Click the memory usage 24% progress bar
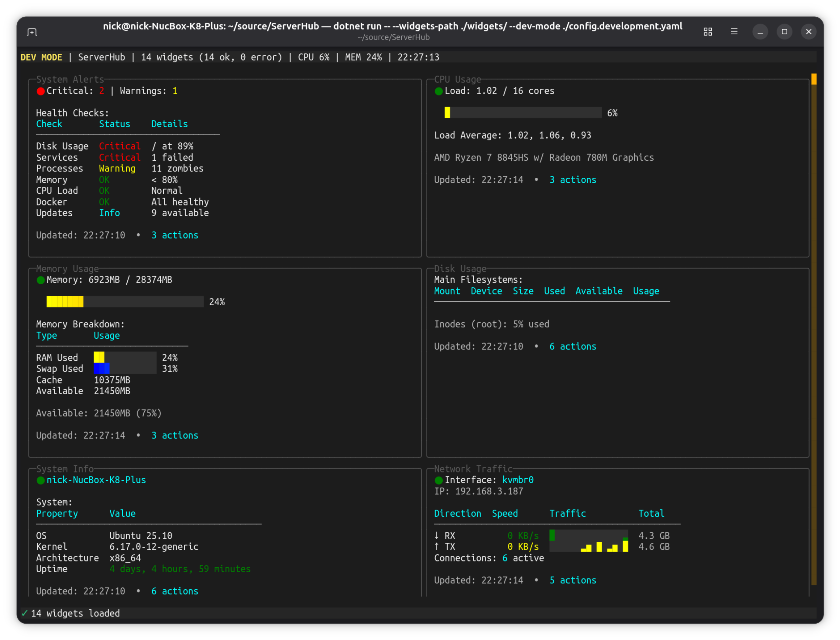This screenshot has height=640, width=840. [126, 302]
